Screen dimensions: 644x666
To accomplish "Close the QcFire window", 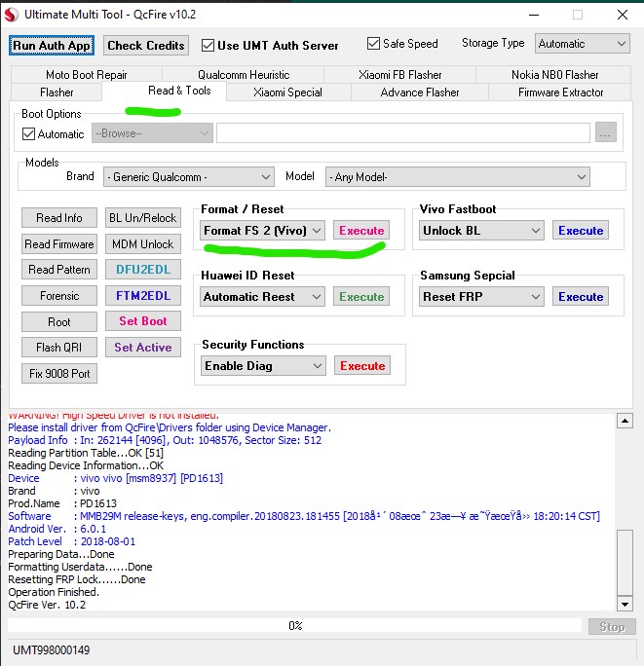I will (x=623, y=15).
